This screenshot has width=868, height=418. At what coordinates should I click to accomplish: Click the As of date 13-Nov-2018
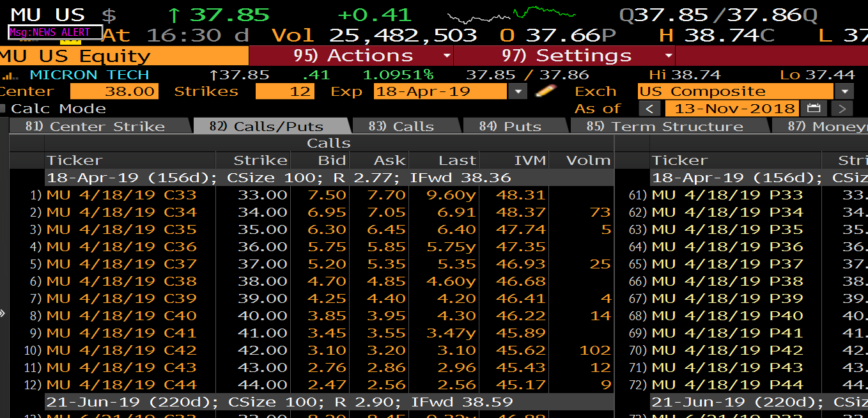734,109
